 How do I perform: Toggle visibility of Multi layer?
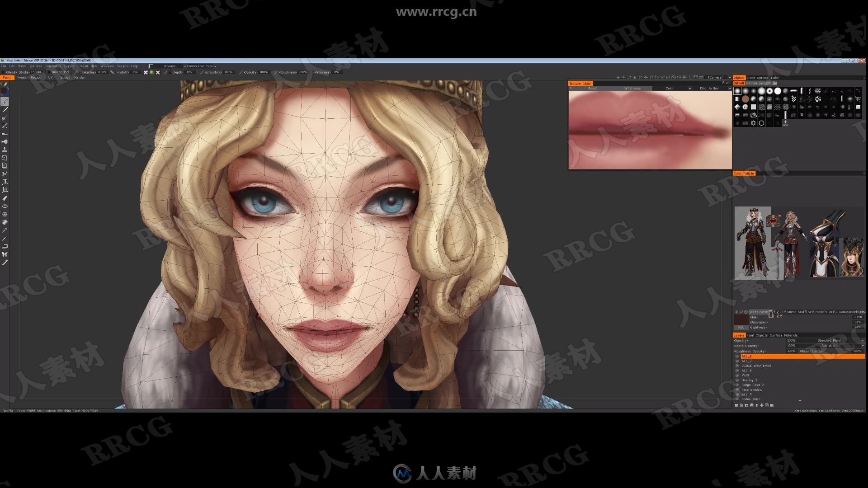click(x=737, y=375)
